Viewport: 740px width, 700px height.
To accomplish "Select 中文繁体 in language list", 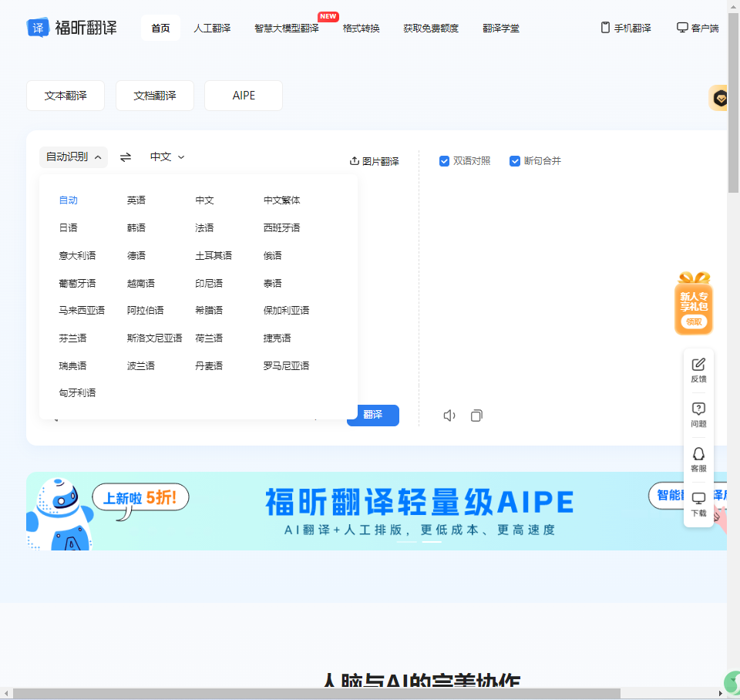I will tap(282, 200).
